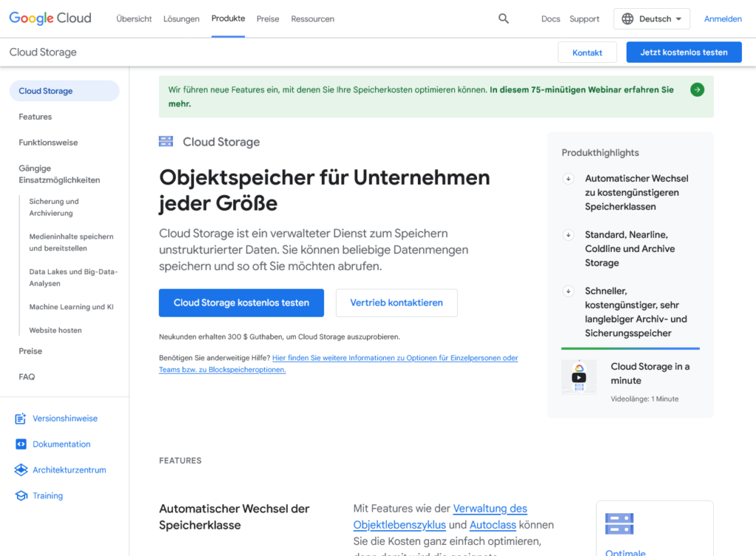
Task: Expand Automatischer Wechsel highlight arrow
Action: pyautogui.click(x=568, y=179)
